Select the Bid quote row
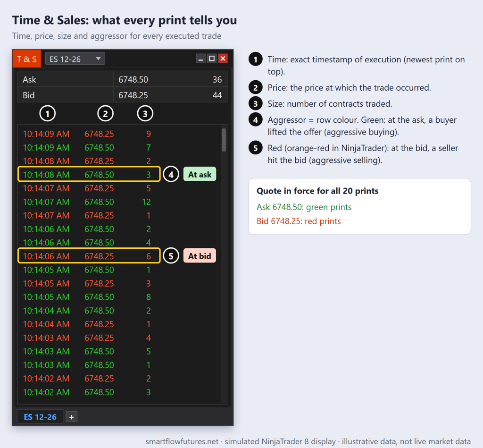The width and height of the screenshot is (483, 448). (x=123, y=95)
